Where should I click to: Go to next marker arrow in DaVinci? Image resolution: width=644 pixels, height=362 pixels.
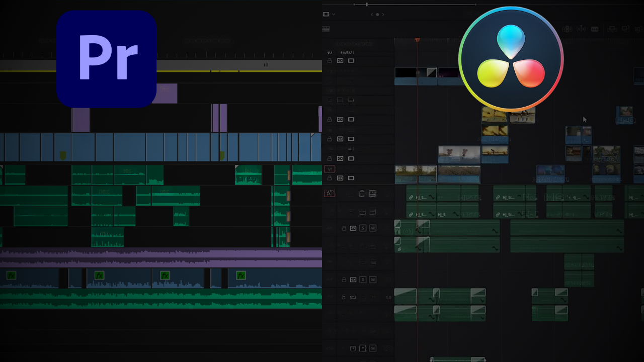(383, 15)
